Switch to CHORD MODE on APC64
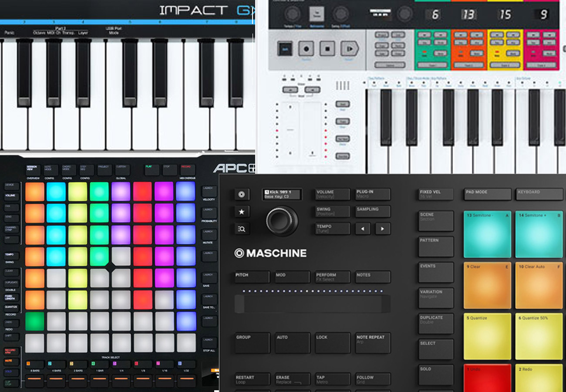566x392 pixels. point(68,169)
